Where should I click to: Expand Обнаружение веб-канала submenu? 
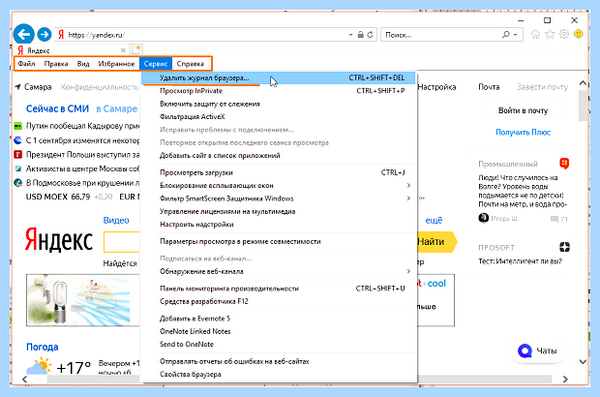coord(278,271)
